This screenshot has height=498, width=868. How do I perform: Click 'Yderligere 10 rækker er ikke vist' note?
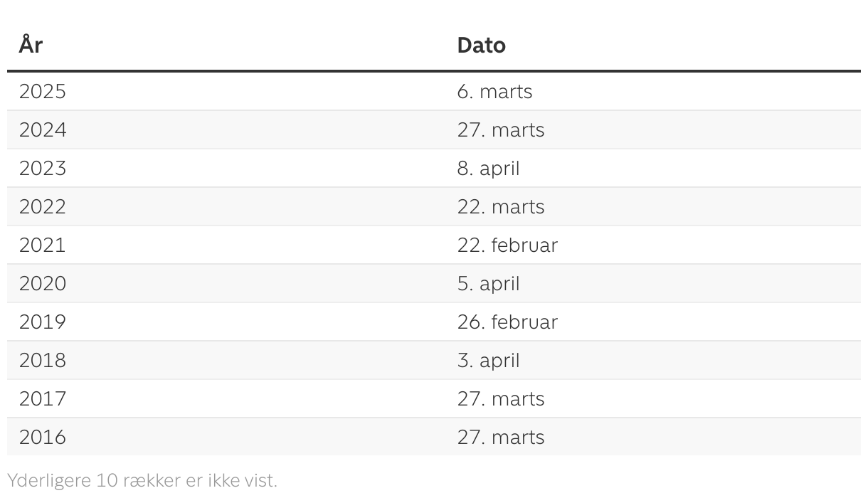[x=142, y=481]
